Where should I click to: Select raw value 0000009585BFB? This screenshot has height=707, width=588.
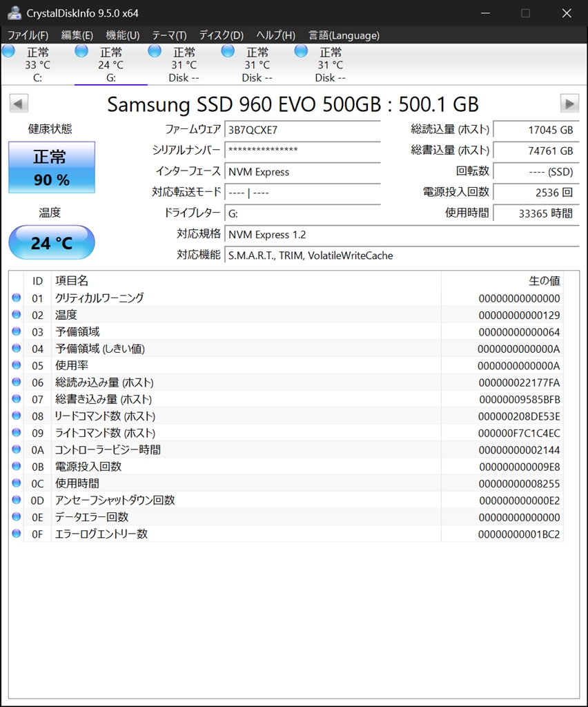[x=520, y=400]
